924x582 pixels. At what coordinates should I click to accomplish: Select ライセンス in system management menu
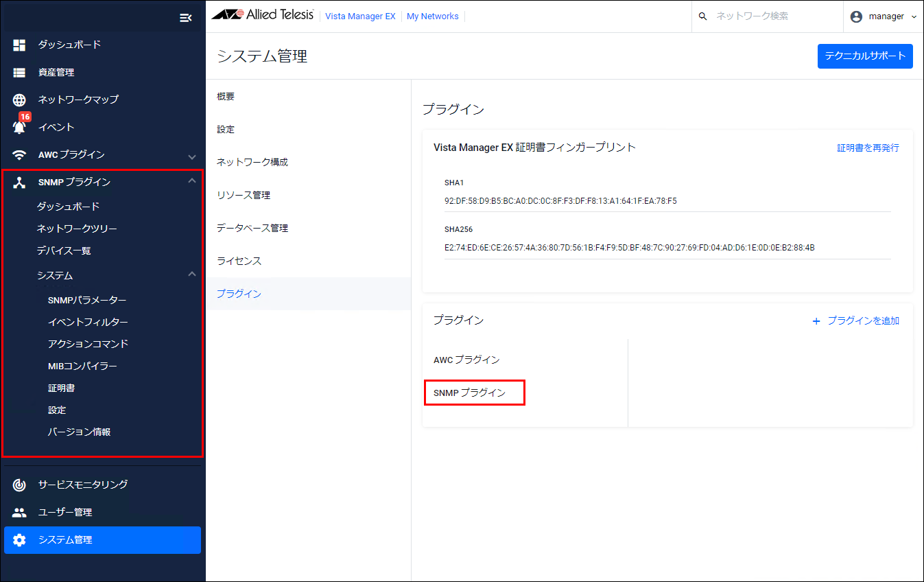pos(239,261)
